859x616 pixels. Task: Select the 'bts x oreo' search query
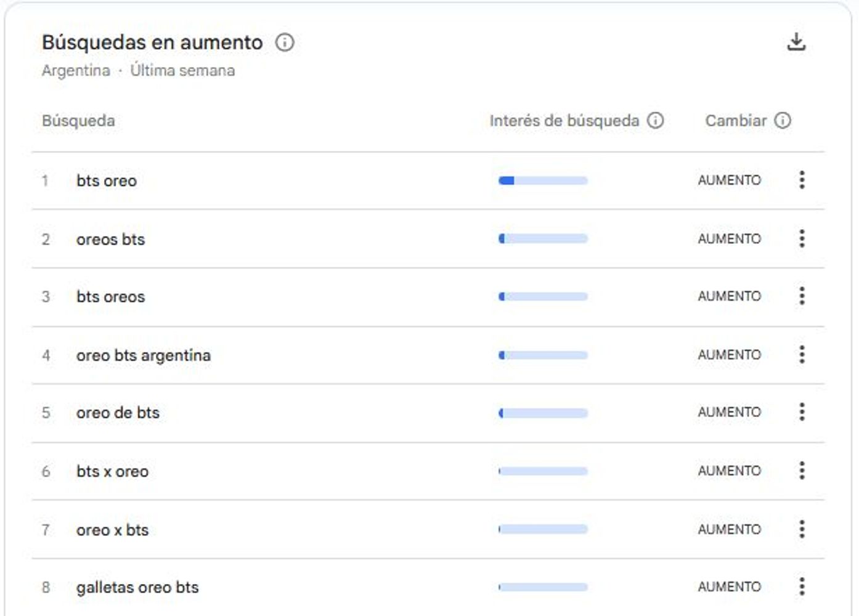coord(113,471)
